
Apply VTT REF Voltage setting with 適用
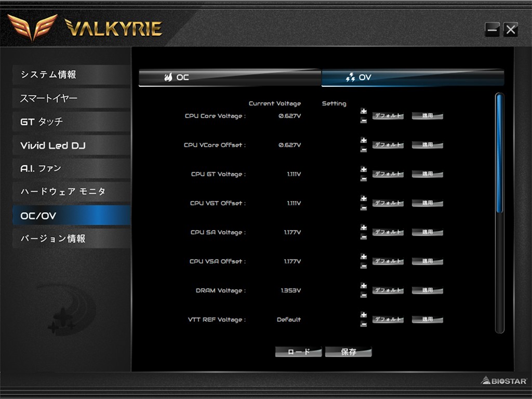[428, 320]
